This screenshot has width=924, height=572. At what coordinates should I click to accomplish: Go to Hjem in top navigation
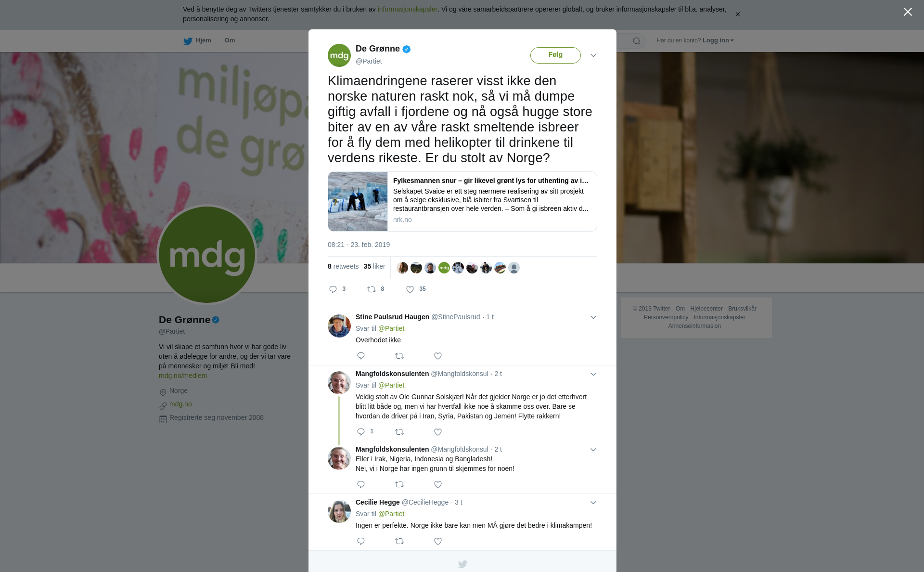[x=197, y=41]
